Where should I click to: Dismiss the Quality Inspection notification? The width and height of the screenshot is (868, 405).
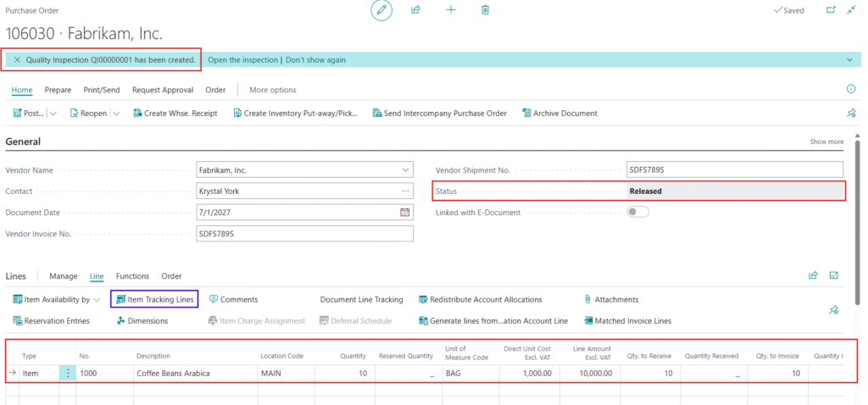17,60
